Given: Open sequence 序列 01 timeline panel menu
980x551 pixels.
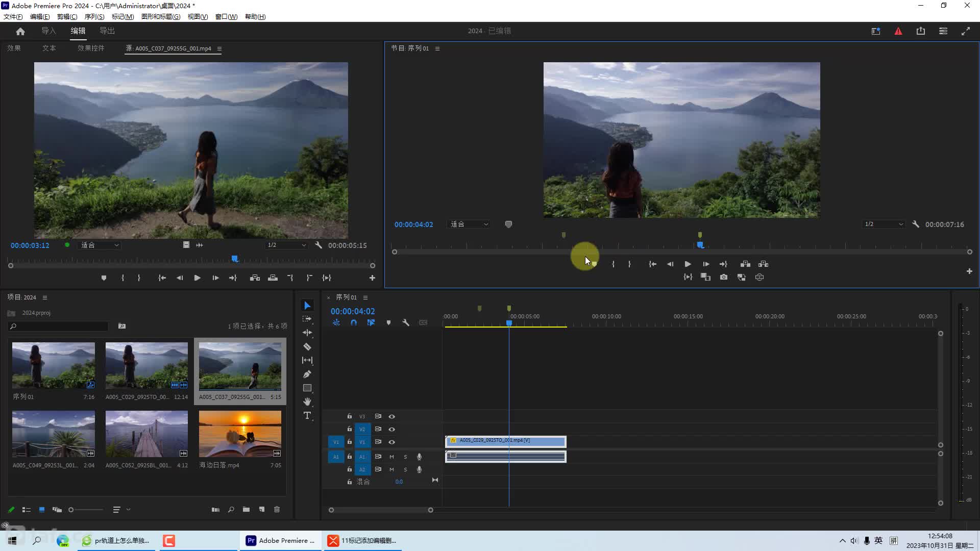Looking at the screenshot, I should pos(365,297).
